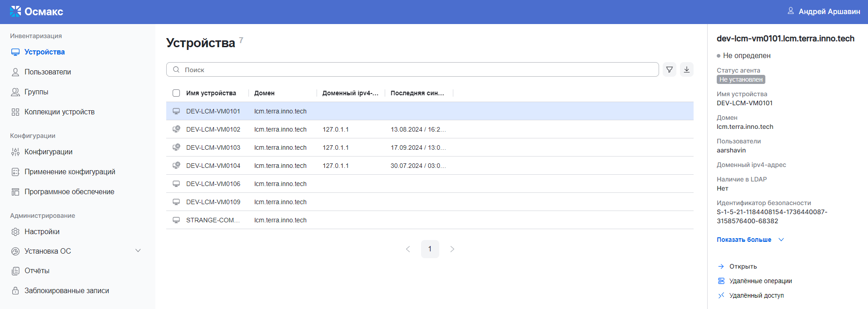Expand the Установка ОС menu chevron
868x309 pixels.
(138, 250)
